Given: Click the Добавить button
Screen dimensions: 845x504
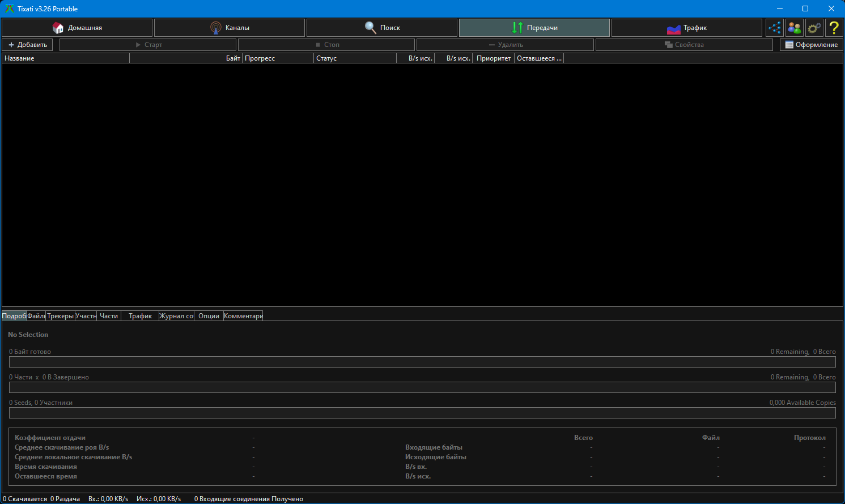Looking at the screenshot, I should tap(28, 45).
